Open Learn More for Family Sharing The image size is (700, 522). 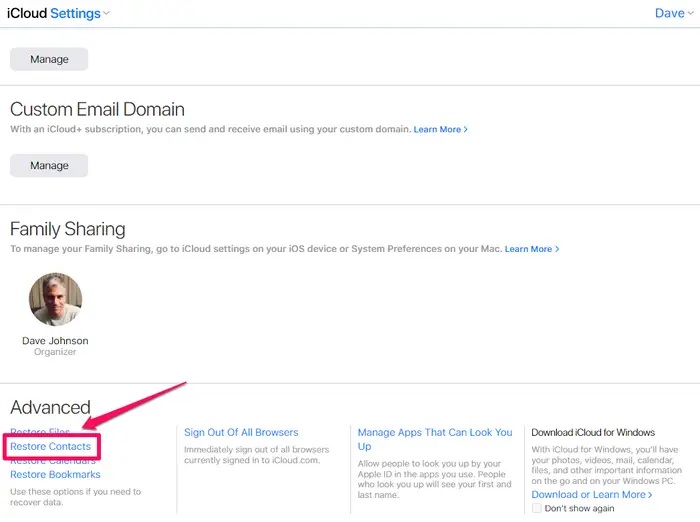click(x=531, y=249)
